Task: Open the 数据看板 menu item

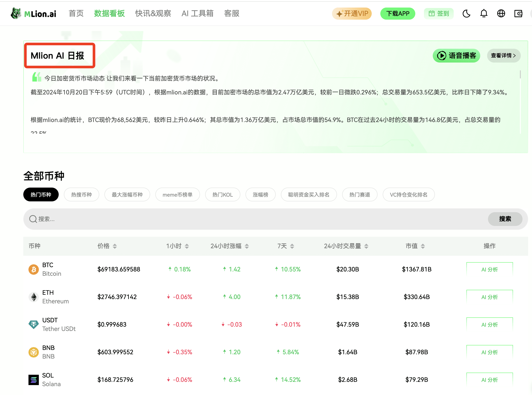Action: click(109, 14)
